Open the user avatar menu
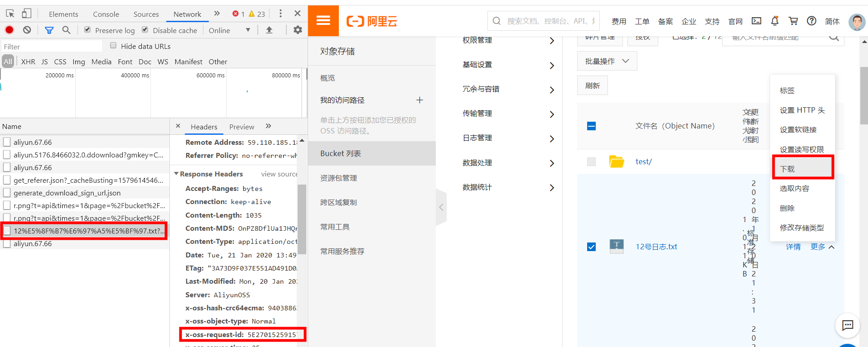The height and width of the screenshot is (347, 868). (857, 21)
